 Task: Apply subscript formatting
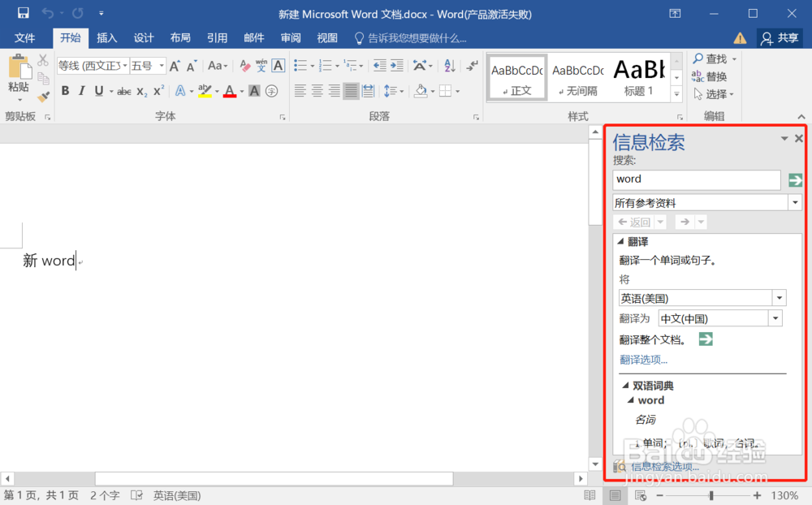click(141, 92)
